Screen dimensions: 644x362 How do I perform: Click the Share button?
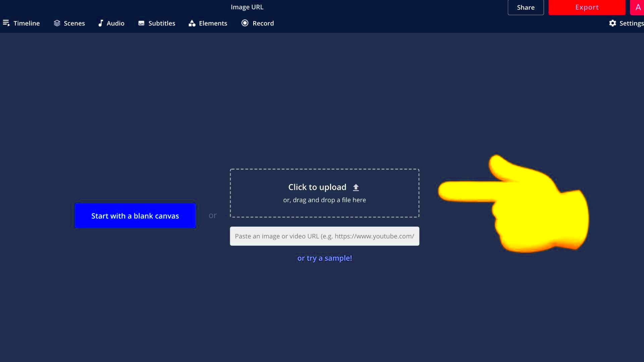pos(526,7)
